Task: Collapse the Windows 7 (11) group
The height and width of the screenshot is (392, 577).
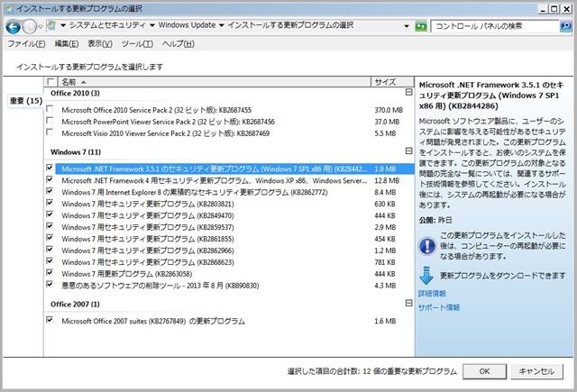Action: pos(408,150)
